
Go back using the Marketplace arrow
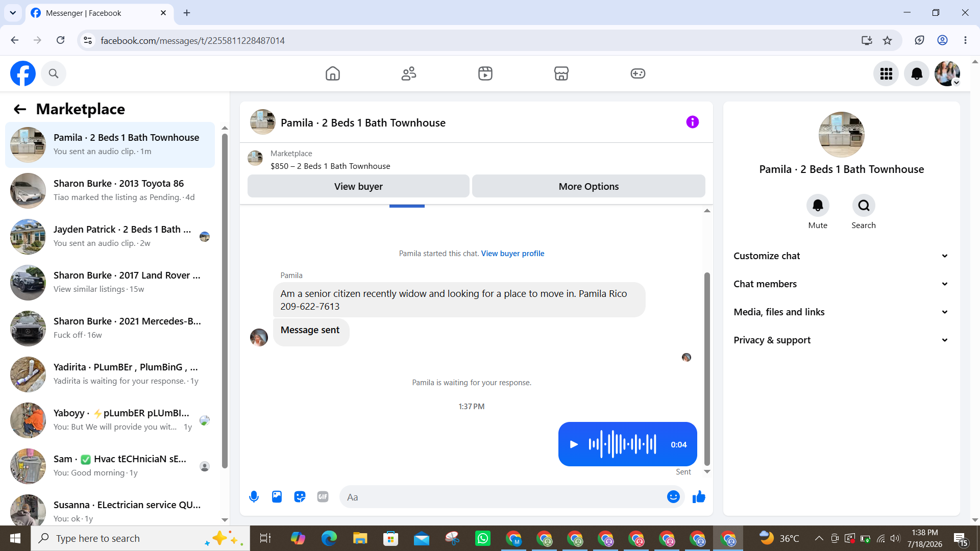(x=20, y=109)
